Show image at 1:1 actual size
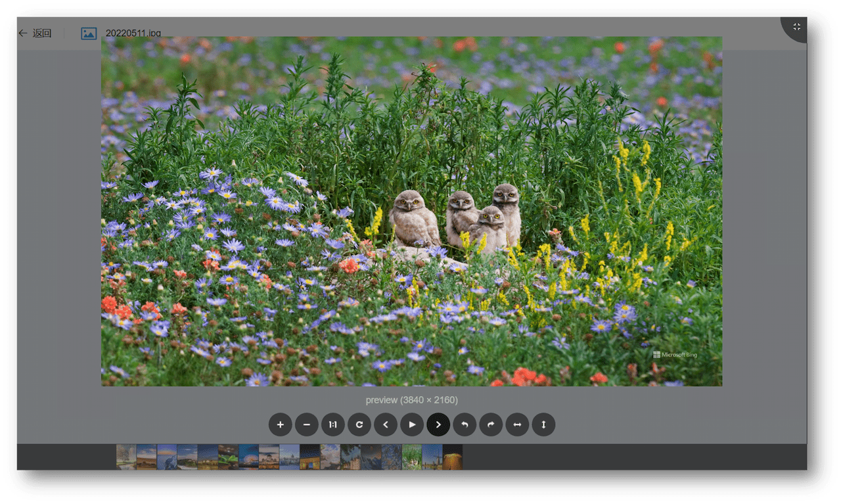The width and height of the screenshot is (841, 504). coord(333,424)
